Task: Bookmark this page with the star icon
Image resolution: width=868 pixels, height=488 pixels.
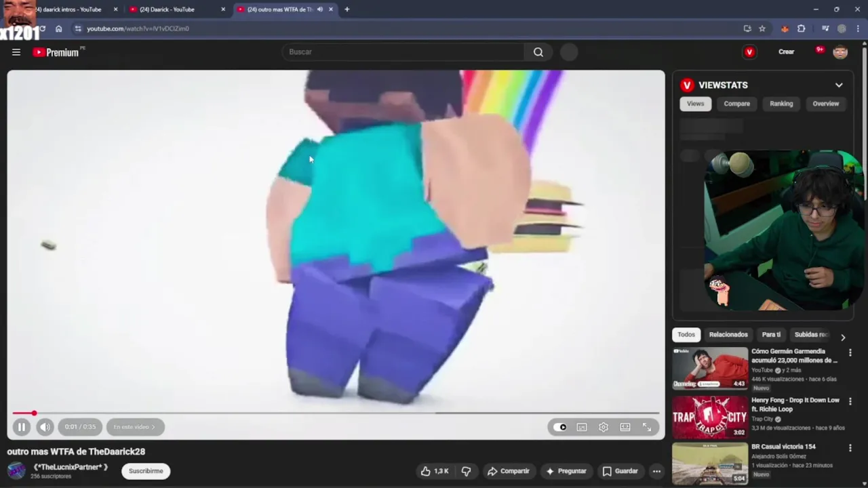Action: pos(762,28)
